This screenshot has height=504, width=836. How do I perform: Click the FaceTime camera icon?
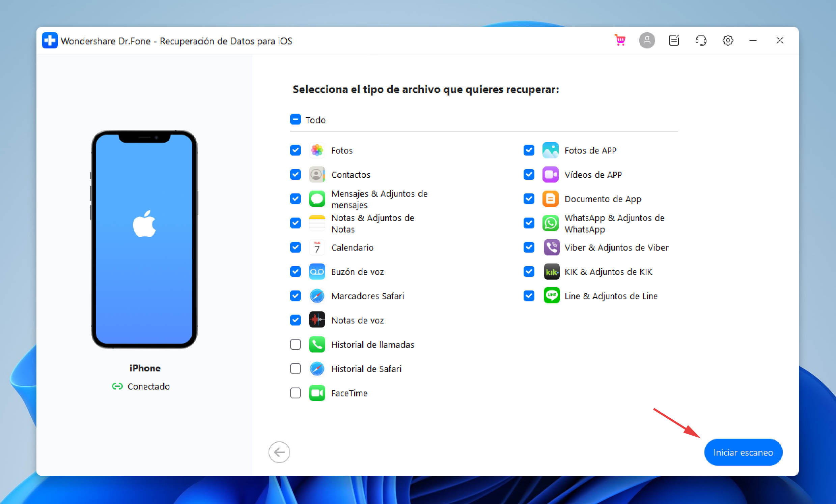(317, 393)
